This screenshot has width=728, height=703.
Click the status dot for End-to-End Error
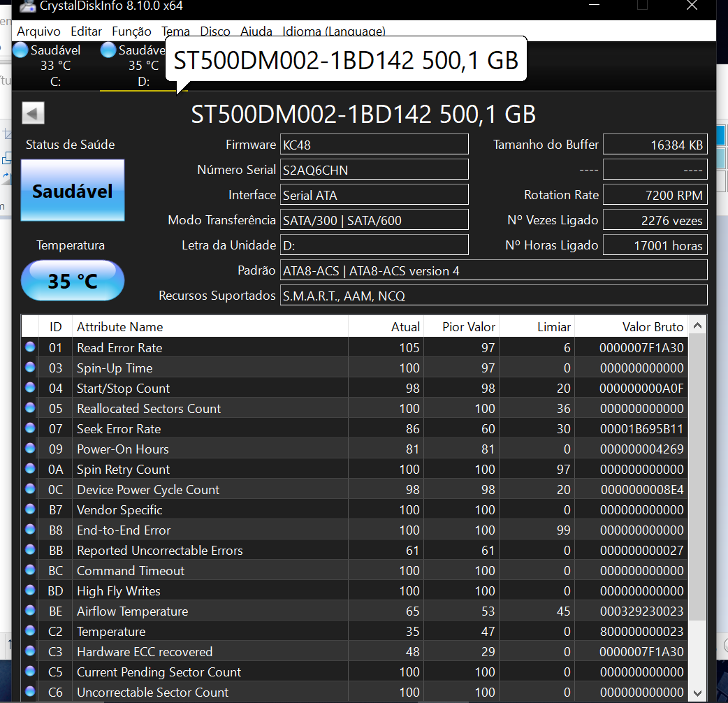coord(30,529)
